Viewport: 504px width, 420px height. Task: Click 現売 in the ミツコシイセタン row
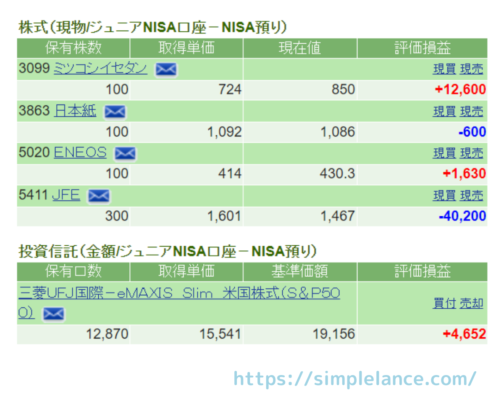tap(472, 69)
